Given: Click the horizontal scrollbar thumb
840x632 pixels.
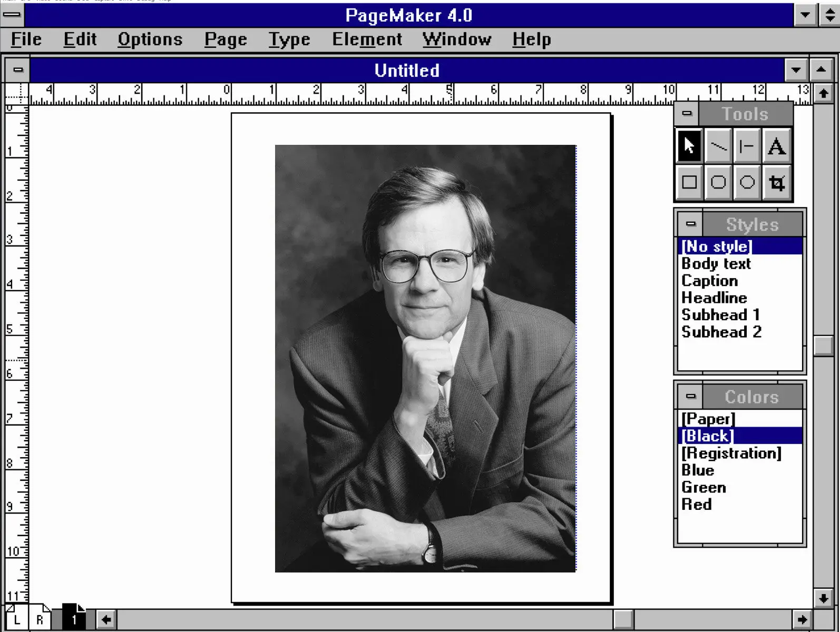Looking at the screenshot, I should (x=623, y=619).
